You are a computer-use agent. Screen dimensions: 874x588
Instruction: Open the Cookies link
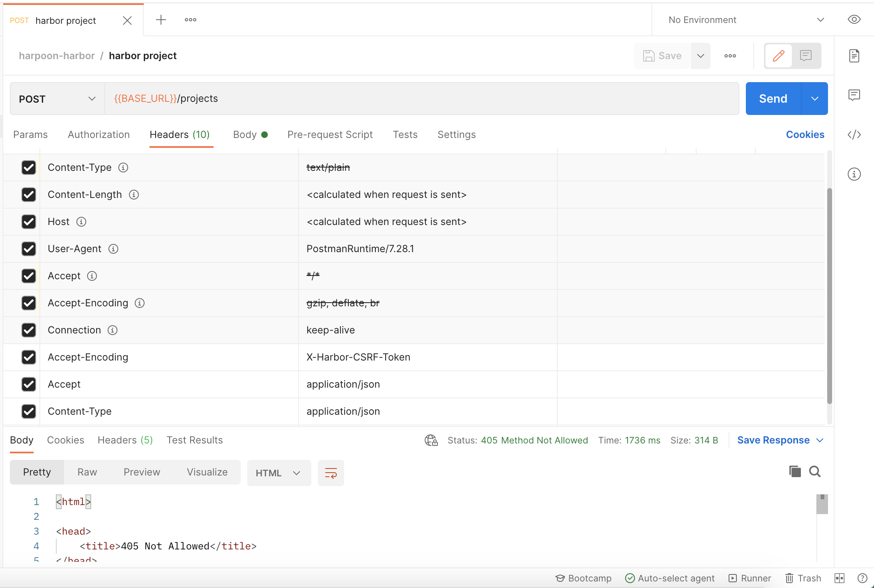[805, 135]
